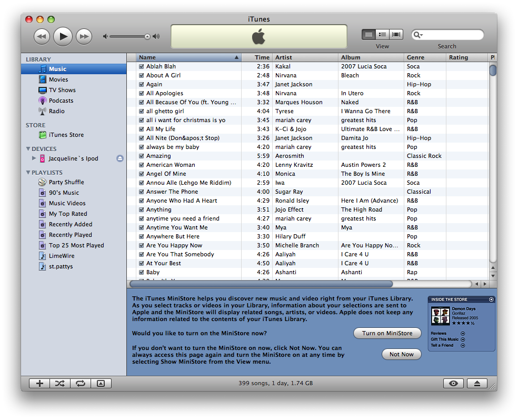Switch to Cover Flow view
This screenshot has height=420, width=518.
(396, 34)
